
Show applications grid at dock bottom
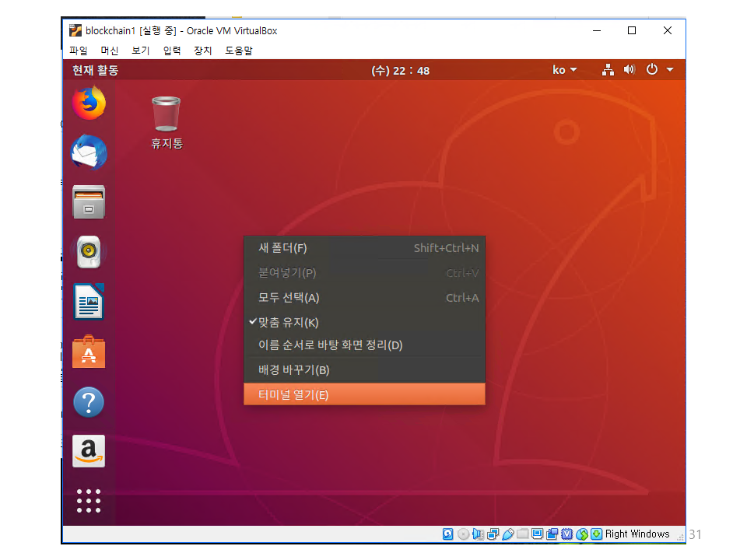tap(89, 501)
